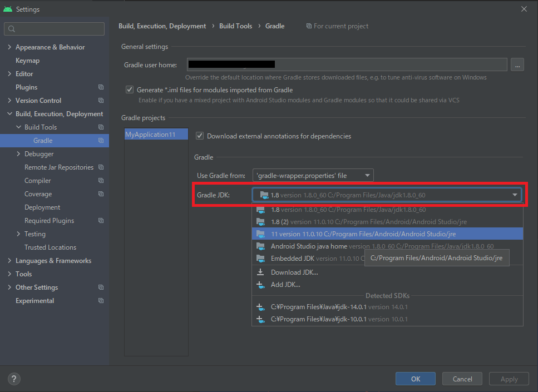The image size is (538, 392).
Task: Toggle Download external annotations checkbox
Action: pos(200,136)
